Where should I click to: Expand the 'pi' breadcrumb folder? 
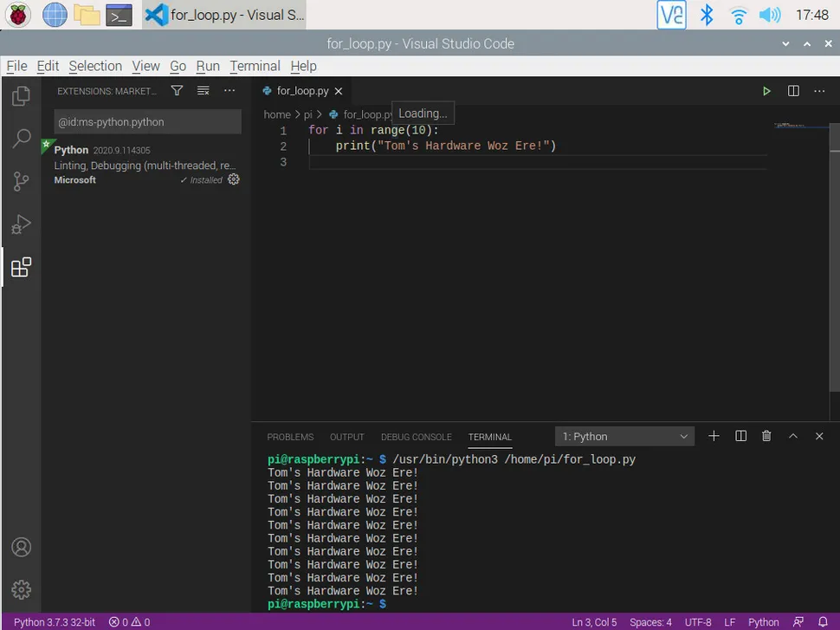coord(308,114)
